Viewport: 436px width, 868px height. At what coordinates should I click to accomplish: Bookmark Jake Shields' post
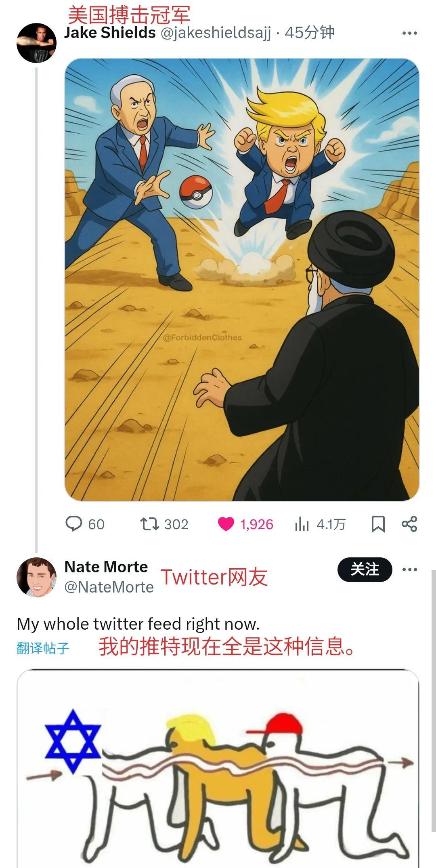tap(378, 524)
